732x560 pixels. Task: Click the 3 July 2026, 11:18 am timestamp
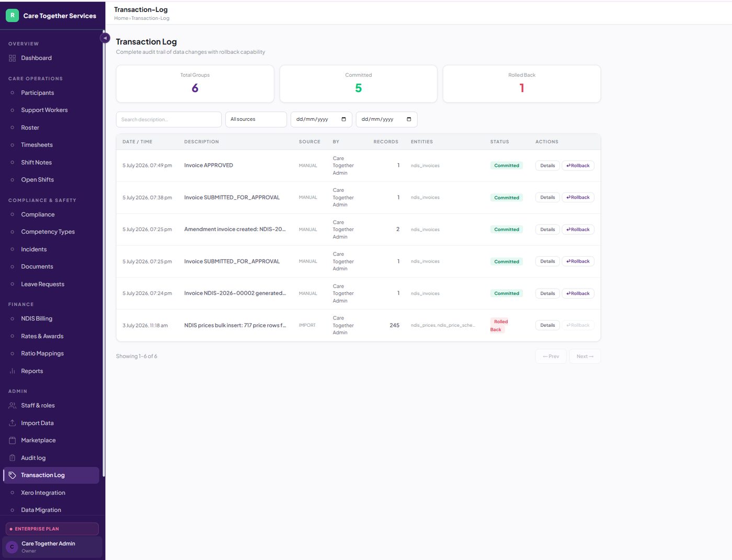145,325
